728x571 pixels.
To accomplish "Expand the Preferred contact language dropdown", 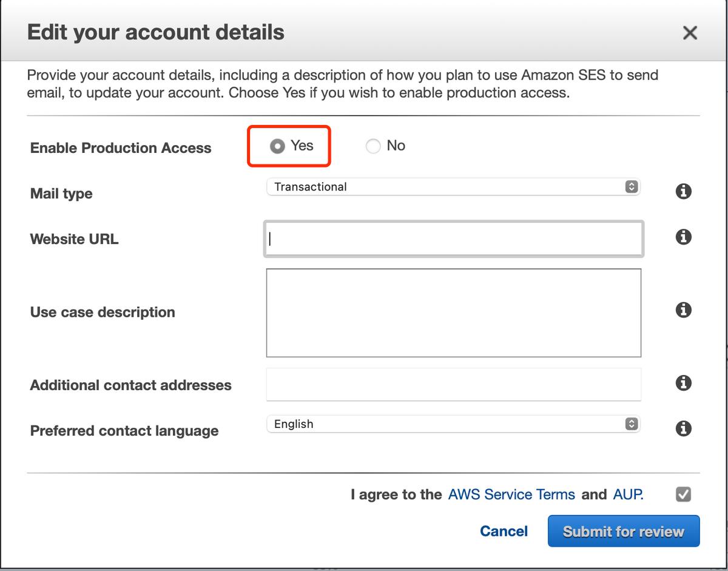I will tap(453, 424).
